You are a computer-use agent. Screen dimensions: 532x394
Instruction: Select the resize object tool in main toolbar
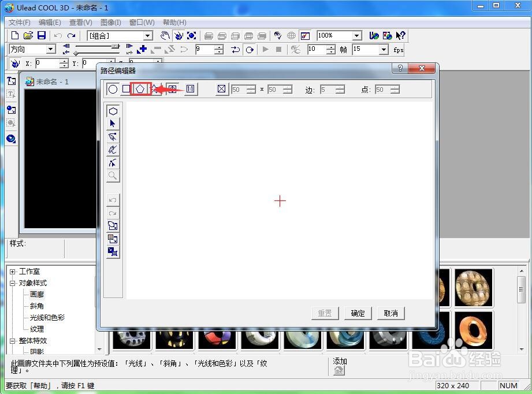192,36
